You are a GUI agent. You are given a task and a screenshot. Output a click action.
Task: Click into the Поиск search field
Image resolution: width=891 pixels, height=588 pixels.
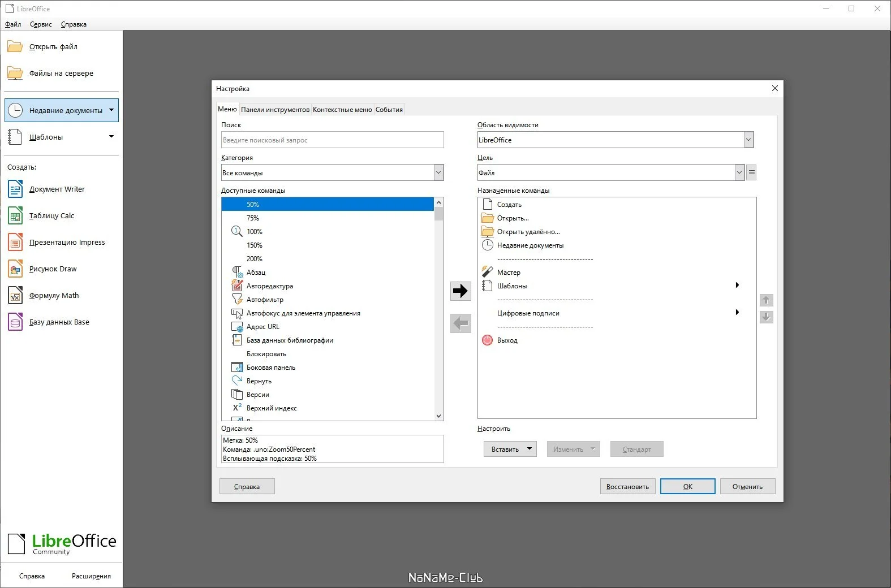(x=333, y=140)
